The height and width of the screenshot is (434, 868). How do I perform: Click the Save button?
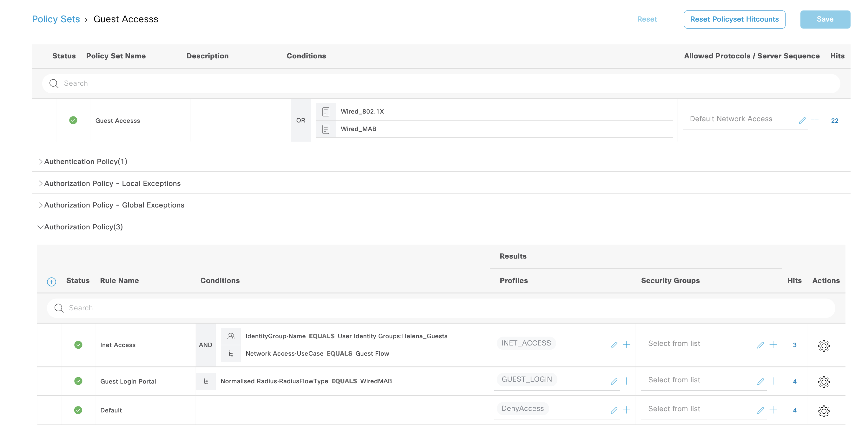coord(825,19)
